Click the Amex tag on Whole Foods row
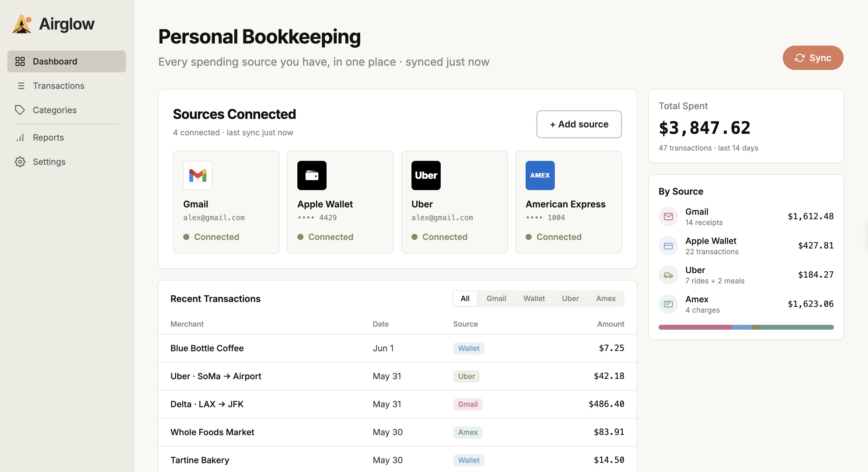Viewport: 868px width, 472px height. pyautogui.click(x=468, y=432)
